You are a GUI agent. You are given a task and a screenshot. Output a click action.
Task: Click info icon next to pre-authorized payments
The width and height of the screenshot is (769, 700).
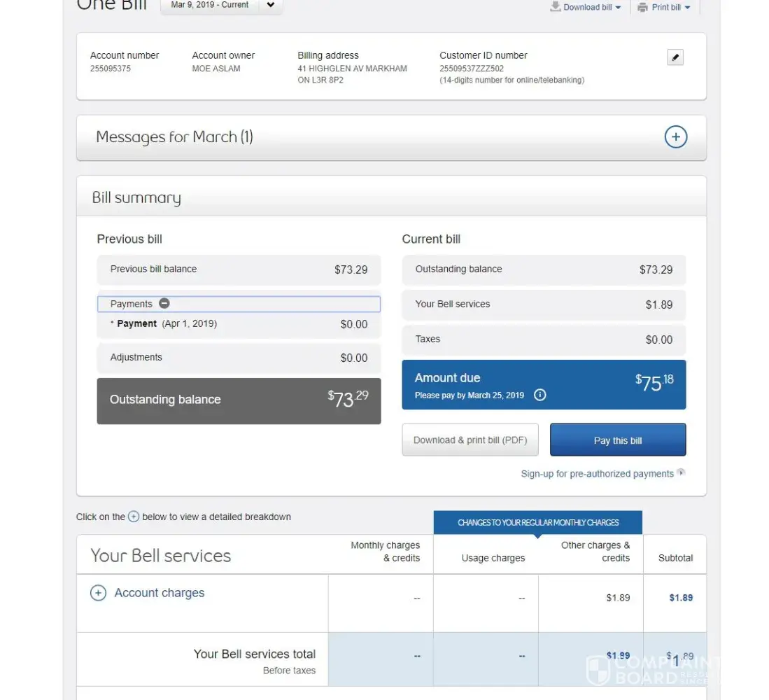click(x=681, y=472)
